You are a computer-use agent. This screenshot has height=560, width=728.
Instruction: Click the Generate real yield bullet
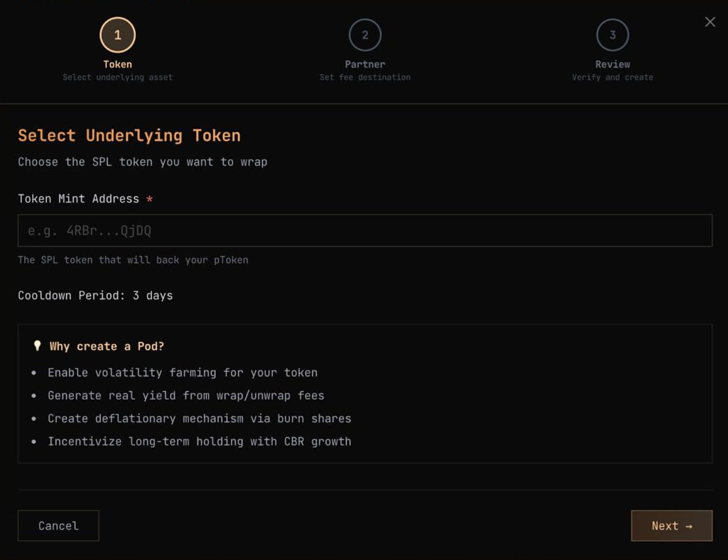186,395
